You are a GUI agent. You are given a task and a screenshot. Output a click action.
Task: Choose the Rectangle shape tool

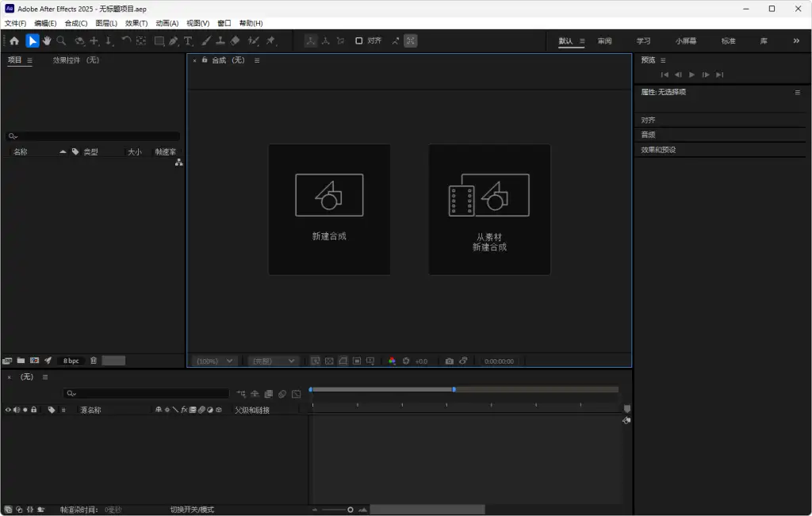[159, 41]
